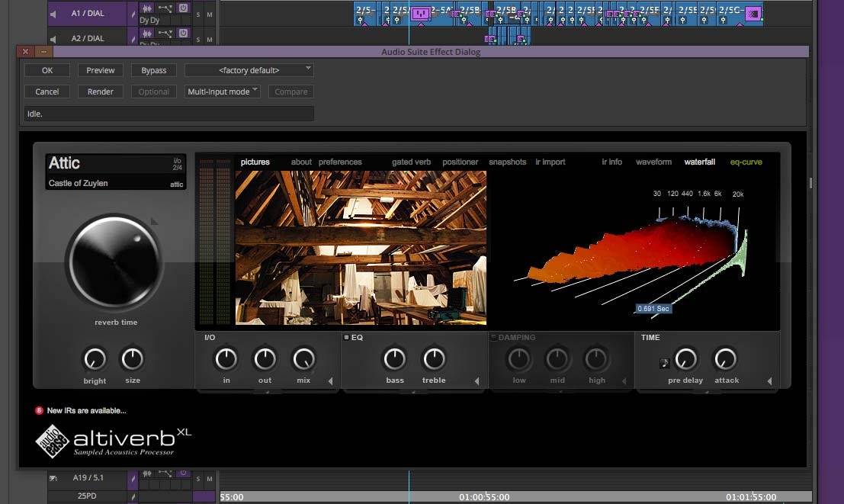Expand the EQ section arrow
Viewport: 844px width, 504px height.
pos(477,380)
